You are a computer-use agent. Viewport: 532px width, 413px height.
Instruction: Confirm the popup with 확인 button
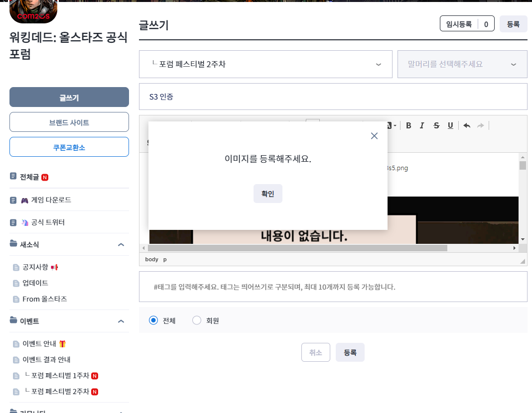267,194
